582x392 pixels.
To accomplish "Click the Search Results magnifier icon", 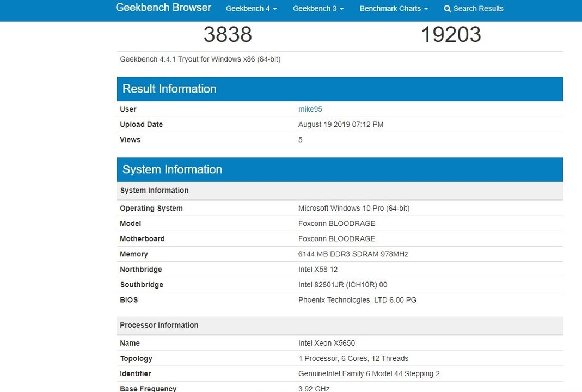I will click(x=448, y=9).
